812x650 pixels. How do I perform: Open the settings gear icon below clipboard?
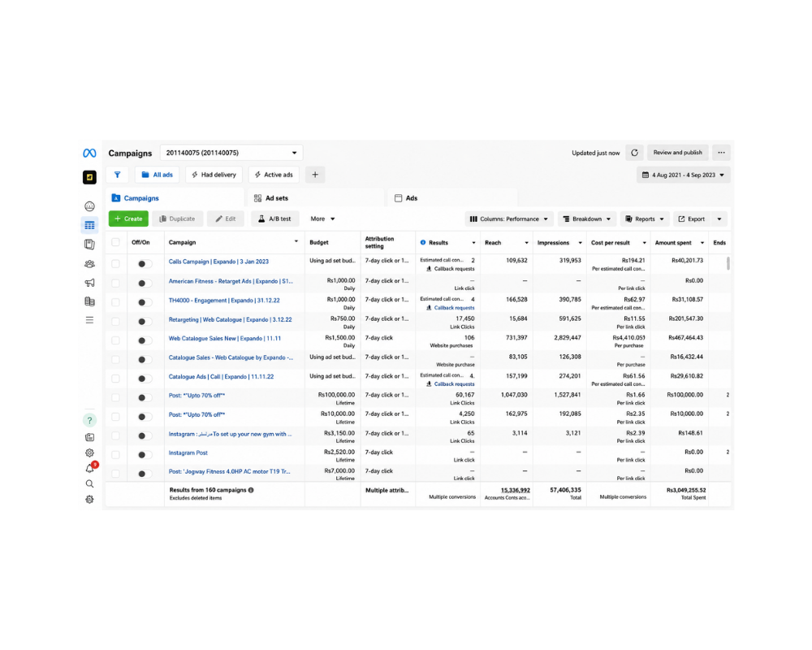(x=89, y=453)
